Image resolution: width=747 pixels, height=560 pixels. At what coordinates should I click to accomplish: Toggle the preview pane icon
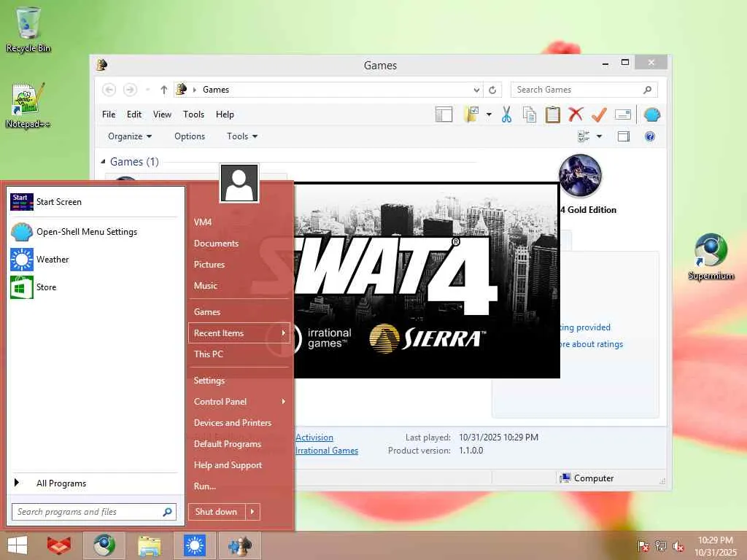[x=624, y=136]
